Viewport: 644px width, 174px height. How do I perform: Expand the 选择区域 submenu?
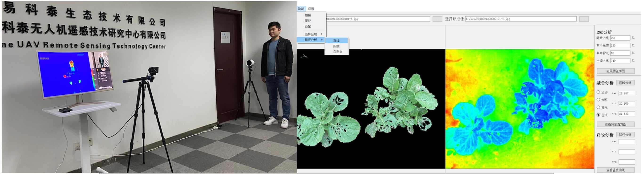pyautogui.click(x=312, y=34)
